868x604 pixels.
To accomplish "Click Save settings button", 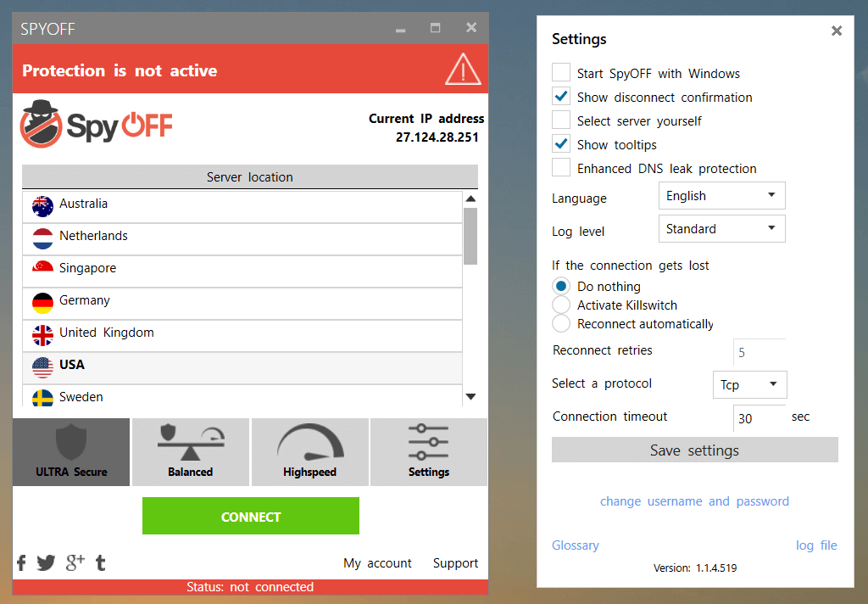I will click(695, 450).
